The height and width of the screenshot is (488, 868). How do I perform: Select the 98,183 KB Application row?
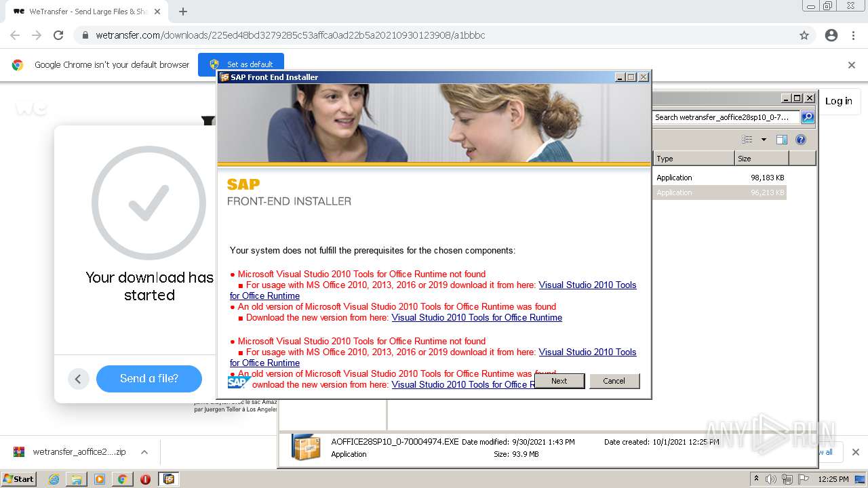[719, 178]
